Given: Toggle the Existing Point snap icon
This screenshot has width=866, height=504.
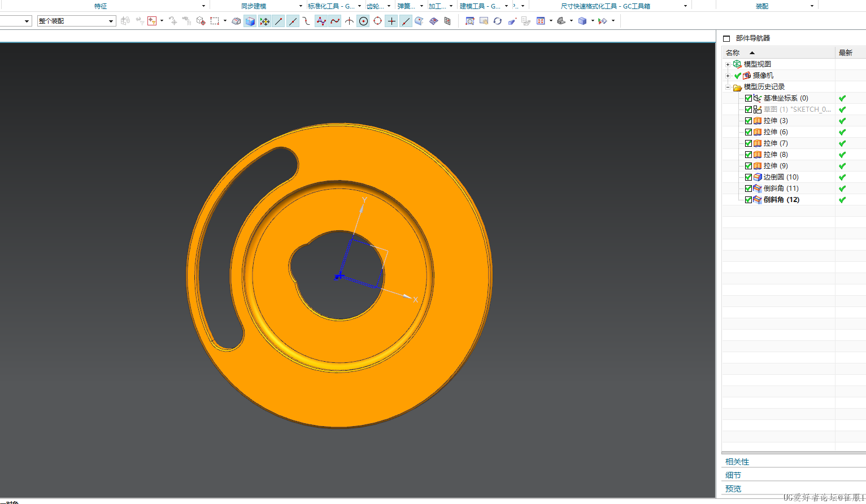Looking at the screenshot, I should click(x=391, y=21).
